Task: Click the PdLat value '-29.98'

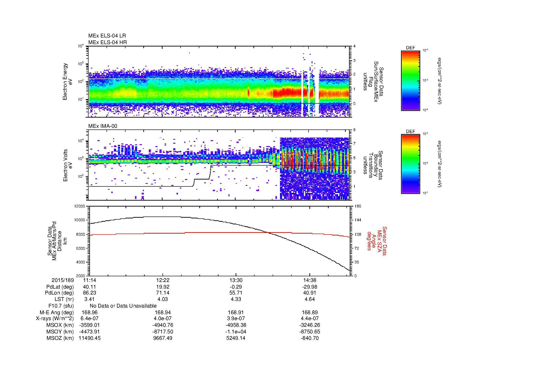Action: click(310, 287)
